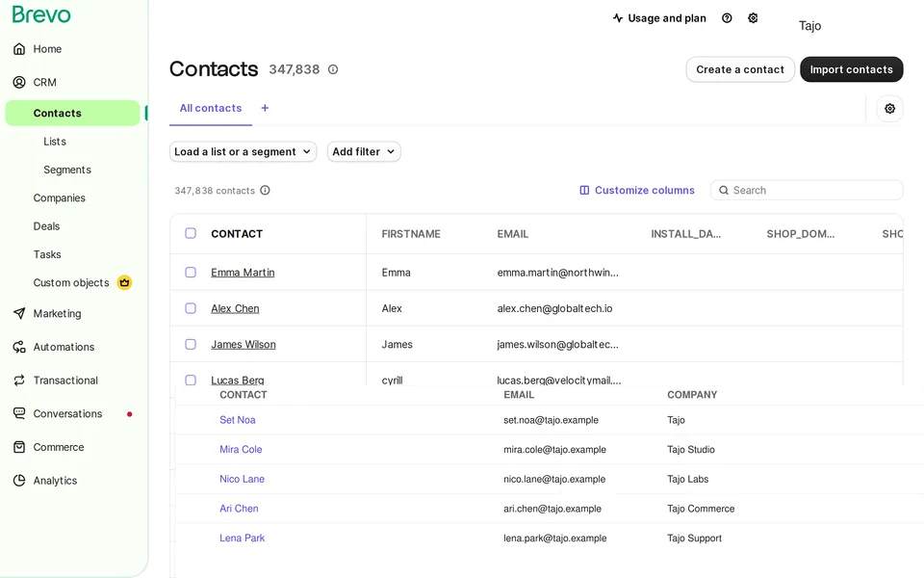Open settings gear in the top bar
924x578 pixels.
(753, 18)
